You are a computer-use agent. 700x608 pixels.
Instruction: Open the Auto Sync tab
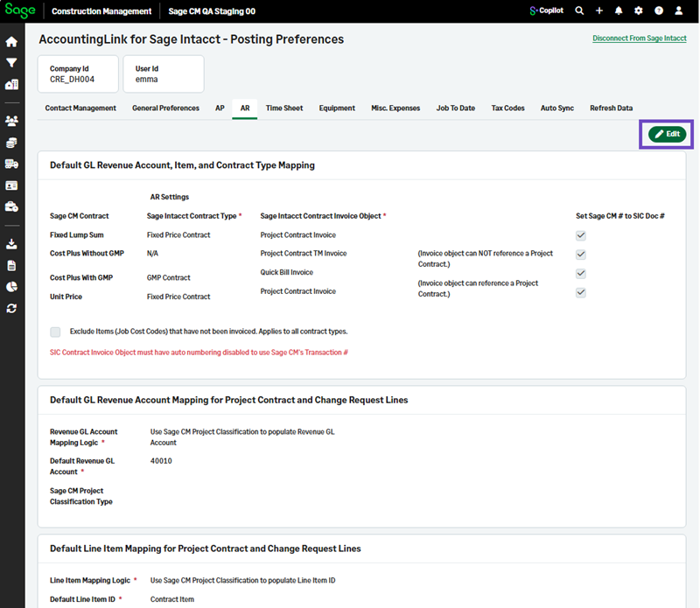click(x=557, y=108)
